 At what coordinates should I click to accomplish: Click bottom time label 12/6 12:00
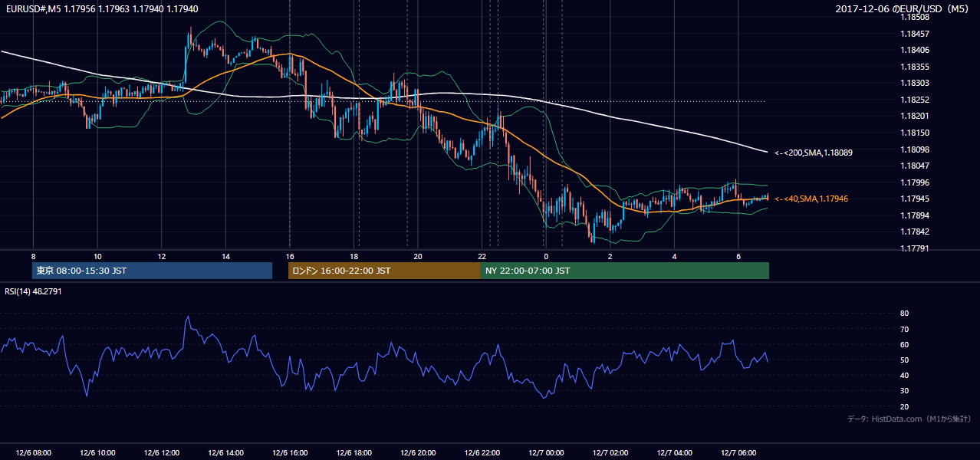tap(162, 452)
